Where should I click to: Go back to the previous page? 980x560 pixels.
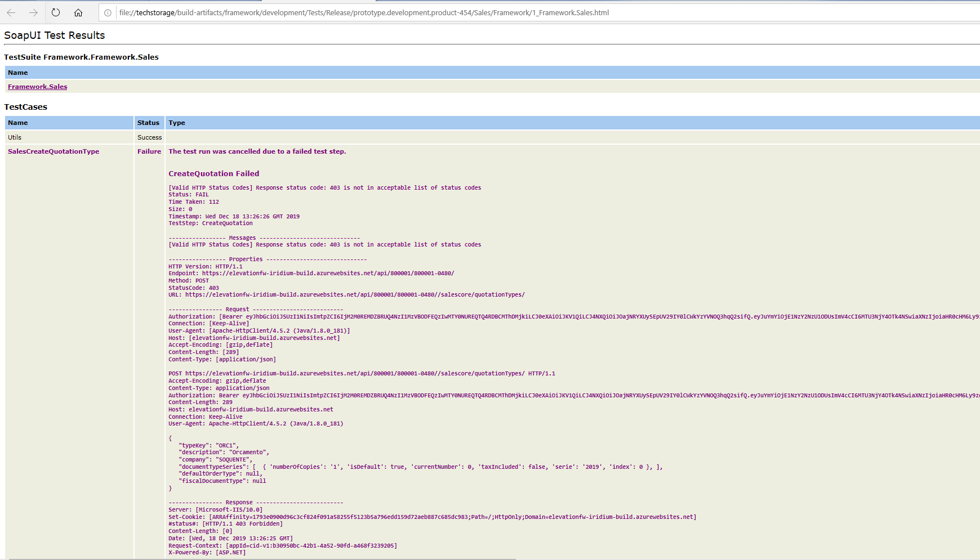11,12
